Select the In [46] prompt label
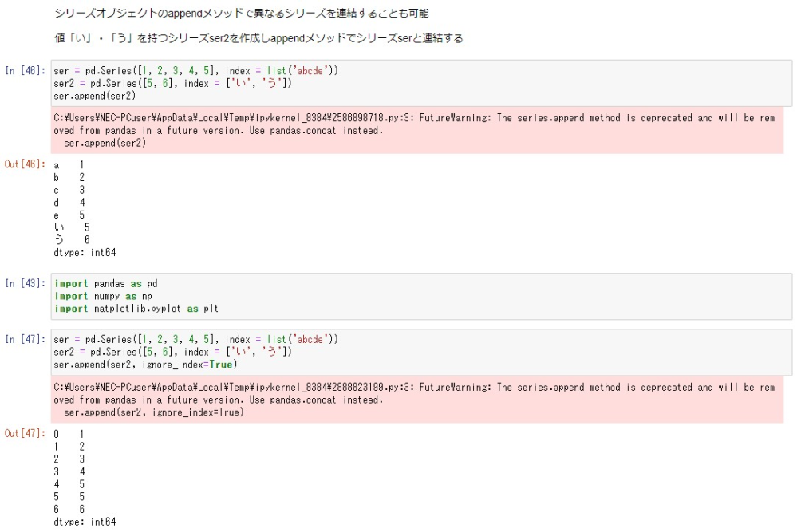 point(25,71)
